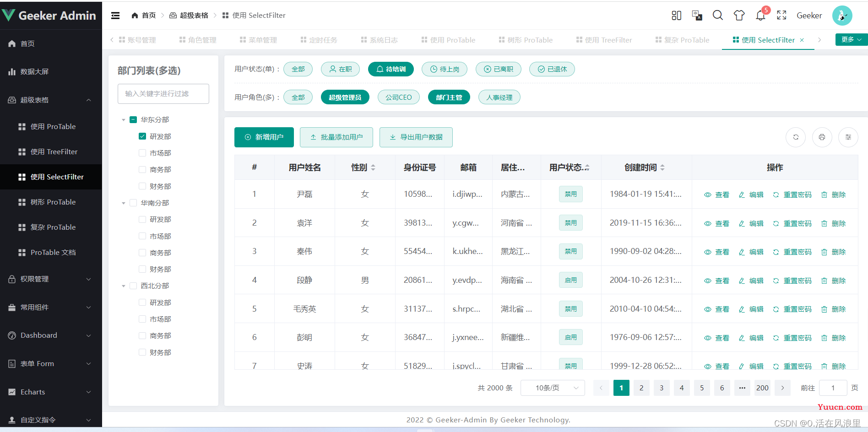
Task: Click the Geeker Admin logo
Action: (49, 16)
